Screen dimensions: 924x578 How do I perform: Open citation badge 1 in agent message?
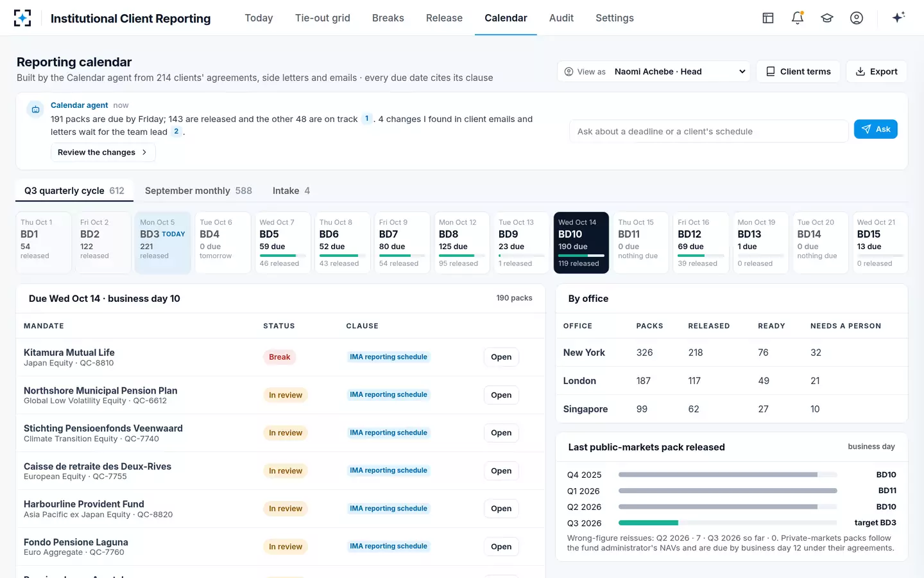[367, 119]
